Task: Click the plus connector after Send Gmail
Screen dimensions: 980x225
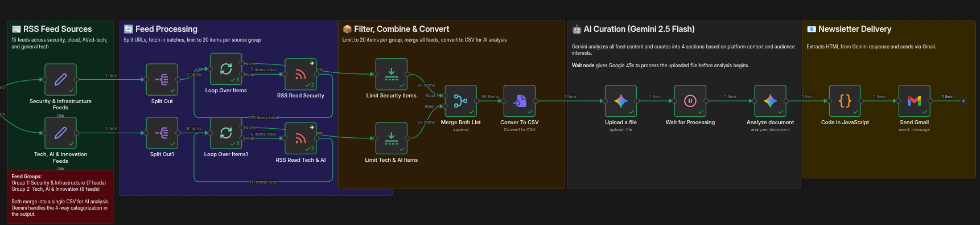Action: click(963, 101)
